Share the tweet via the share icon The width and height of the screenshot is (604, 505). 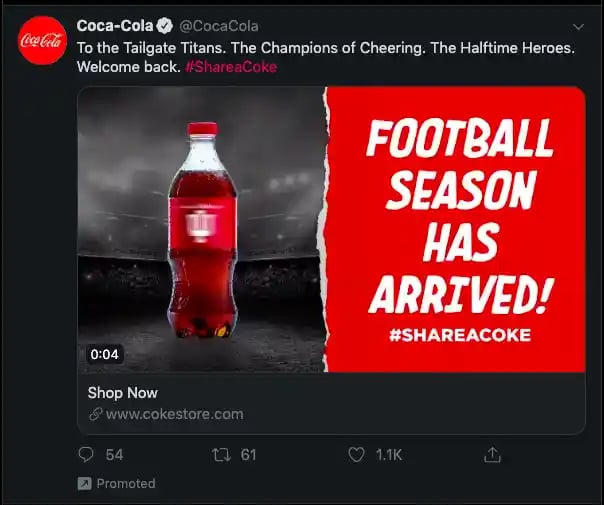point(492,455)
